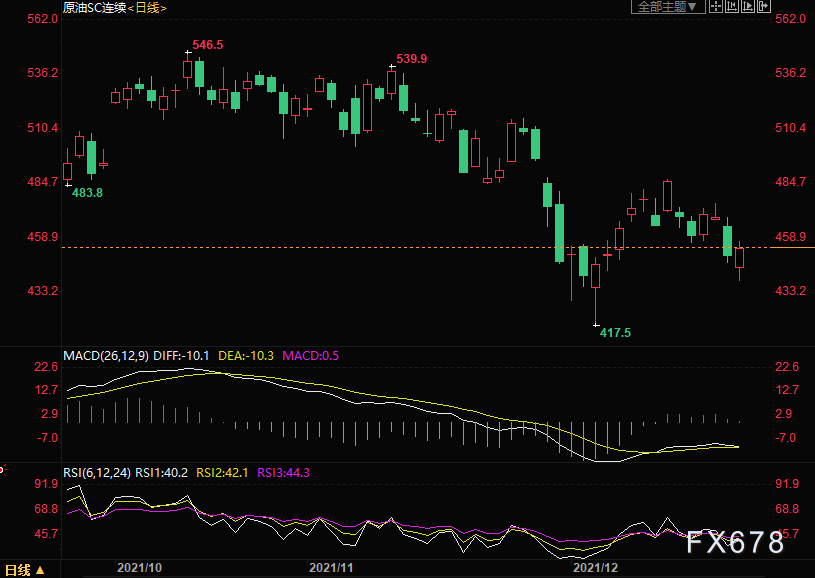The image size is (815, 578).
Task: Click the 483.8 low price label
Action: (x=87, y=193)
